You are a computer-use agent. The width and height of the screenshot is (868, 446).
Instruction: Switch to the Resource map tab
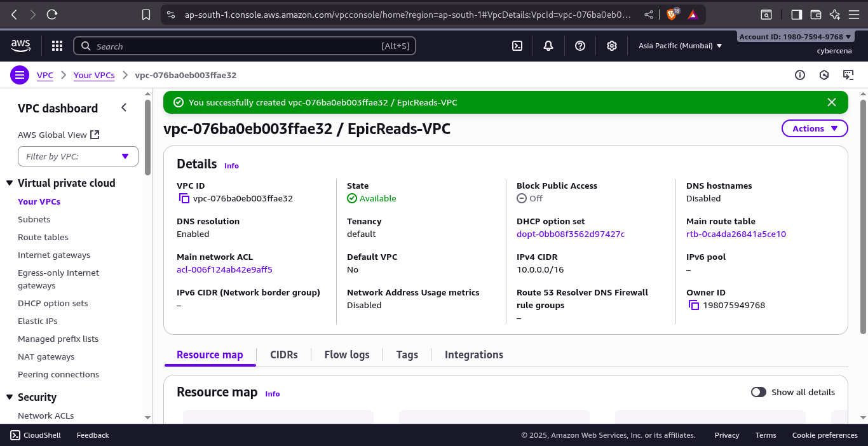pyautogui.click(x=210, y=355)
